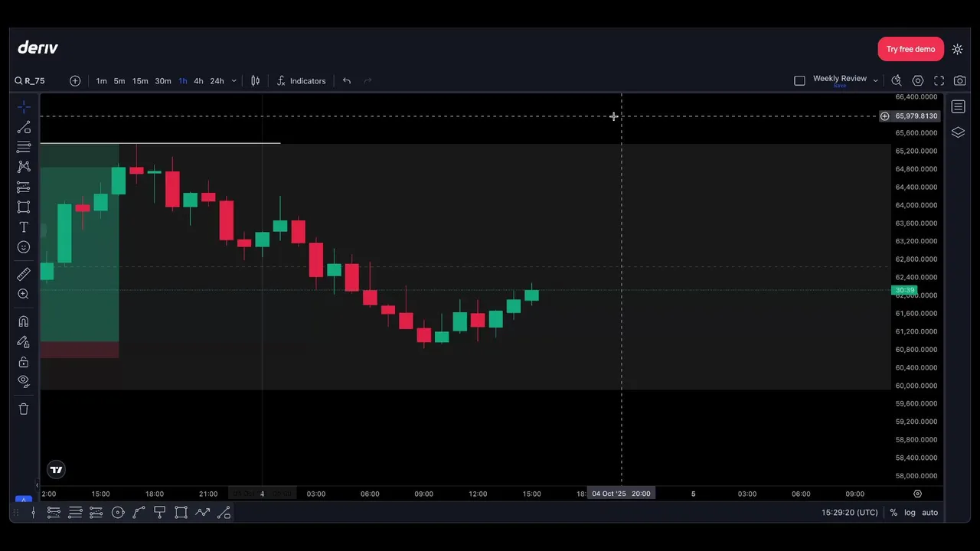The image size is (980, 551).
Task: Undo the last chart action
Action: coord(347,81)
